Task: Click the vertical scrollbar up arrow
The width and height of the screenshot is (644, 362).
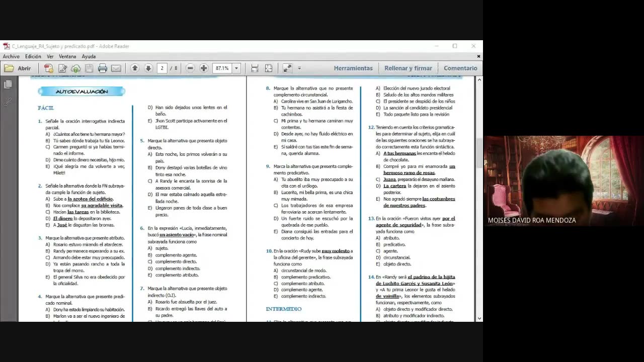Action: click(479, 79)
